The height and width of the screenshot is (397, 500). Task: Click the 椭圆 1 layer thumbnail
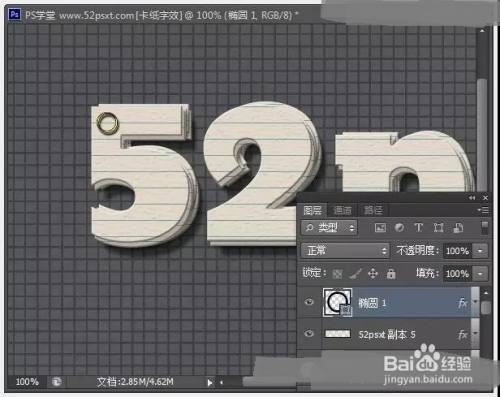[337, 302]
